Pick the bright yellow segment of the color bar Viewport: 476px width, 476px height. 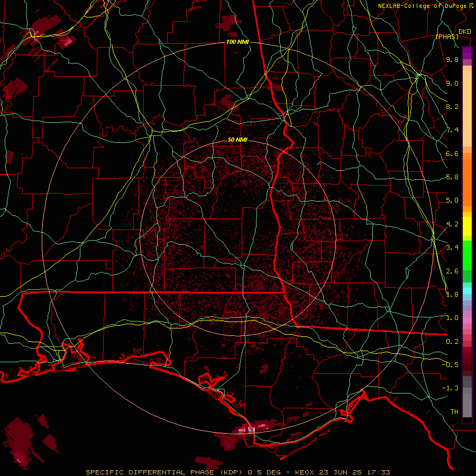tap(467, 226)
